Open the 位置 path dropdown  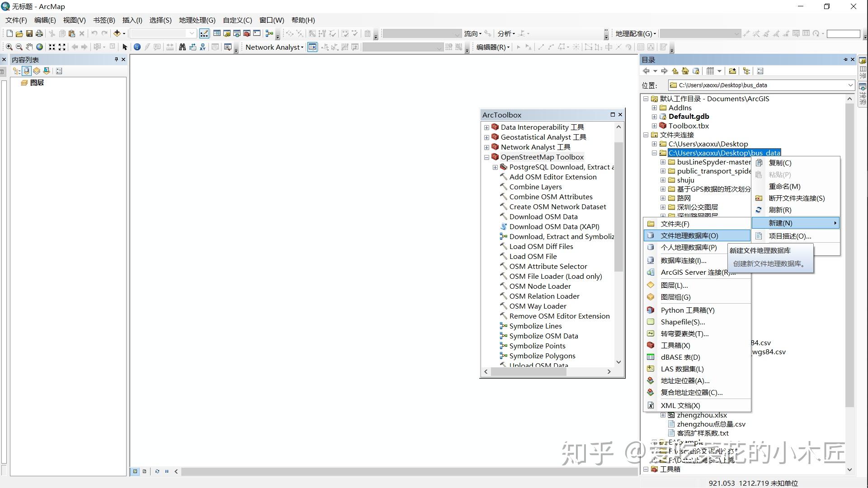pos(850,85)
